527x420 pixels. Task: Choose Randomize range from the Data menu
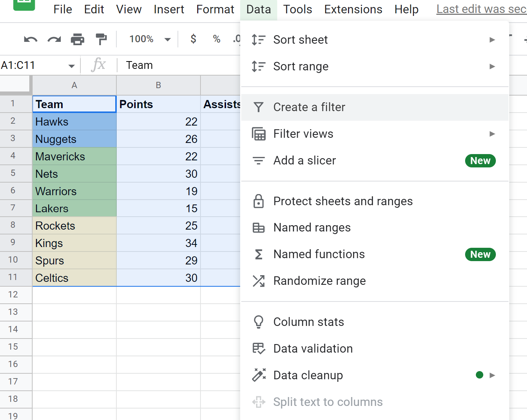[x=319, y=281]
